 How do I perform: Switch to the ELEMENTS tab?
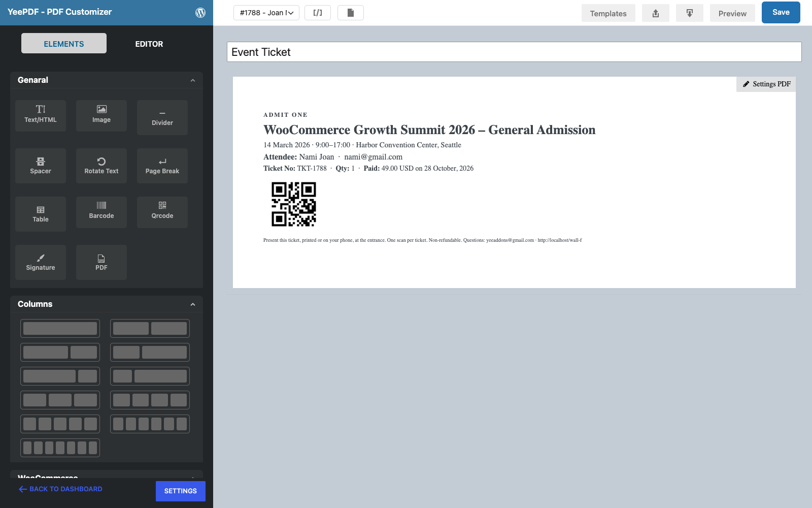64,44
